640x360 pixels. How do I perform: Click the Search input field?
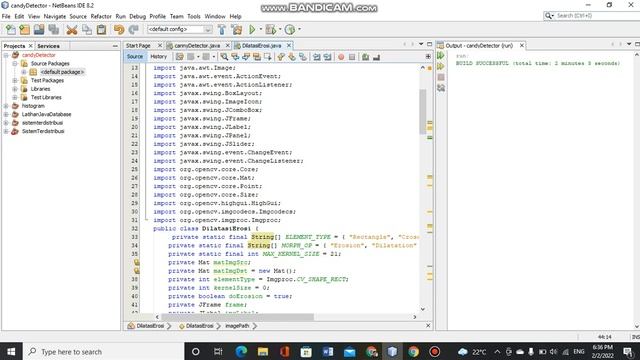[597, 16]
